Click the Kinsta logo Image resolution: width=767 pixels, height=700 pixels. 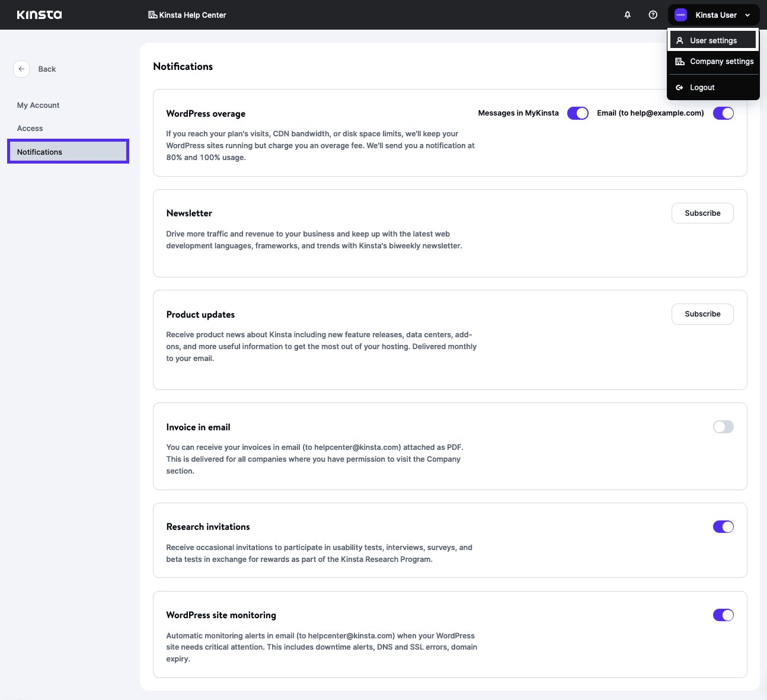[39, 15]
